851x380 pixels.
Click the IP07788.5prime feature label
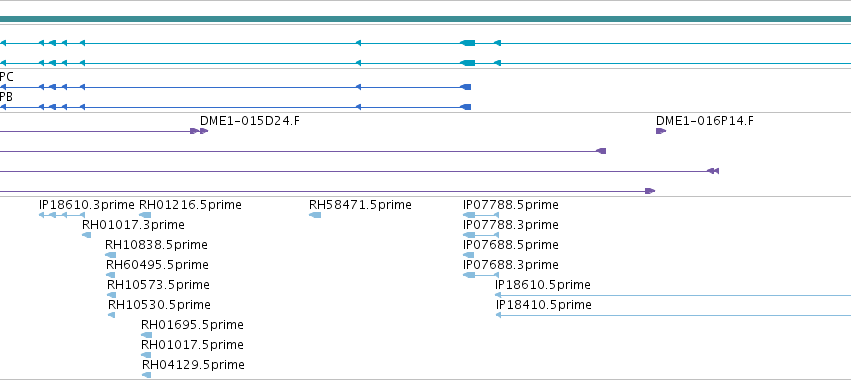click(x=511, y=205)
